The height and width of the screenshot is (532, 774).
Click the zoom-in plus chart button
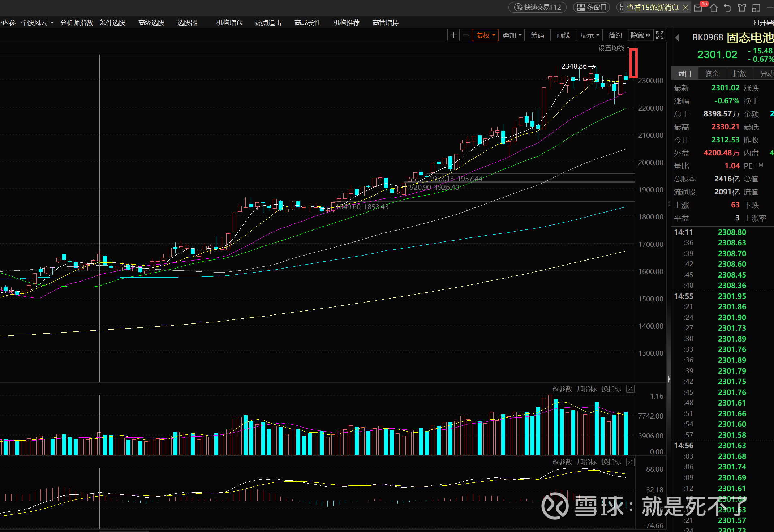pos(453,35)
